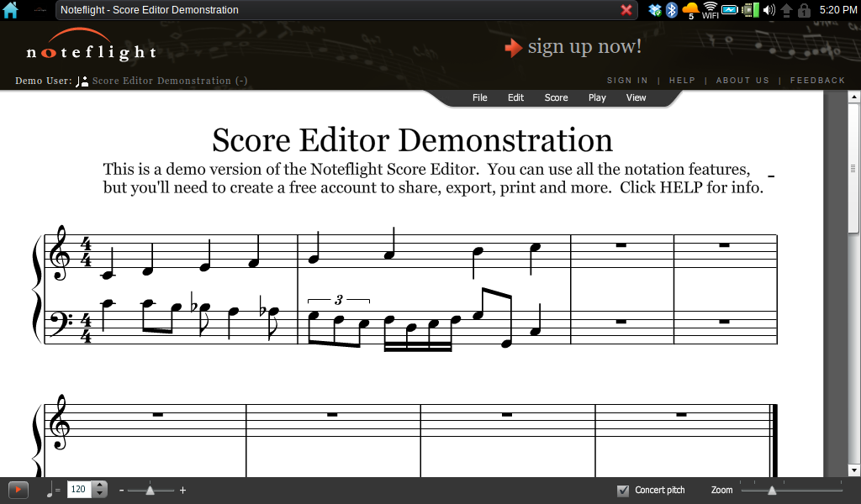The image size is (861, 504).
Task: Select the first quarter note C in treble staff
Action: pyautogui.click(x=108, y=274)
